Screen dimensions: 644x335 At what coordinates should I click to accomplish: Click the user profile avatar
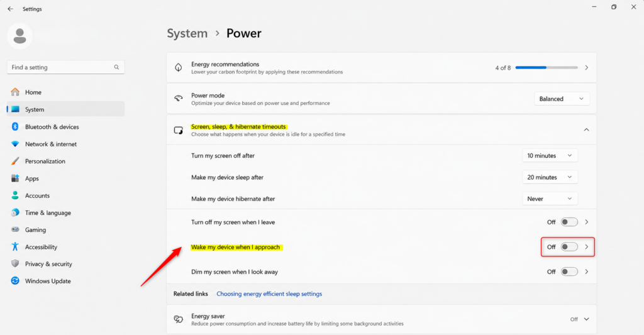tap(19, 36)
